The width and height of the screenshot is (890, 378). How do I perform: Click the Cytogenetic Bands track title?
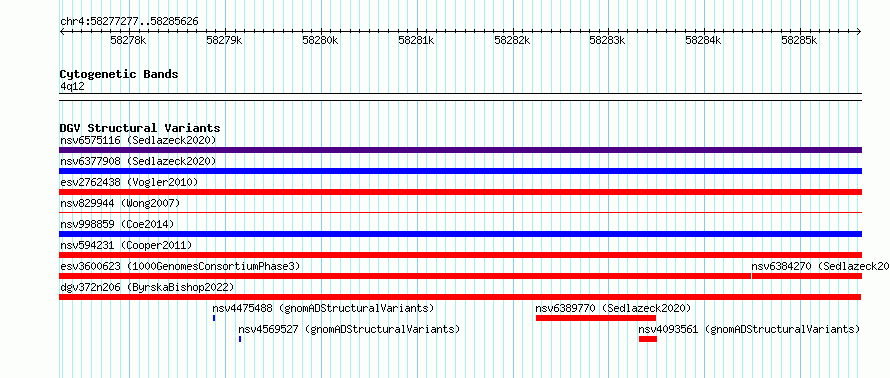click(119, 74)
